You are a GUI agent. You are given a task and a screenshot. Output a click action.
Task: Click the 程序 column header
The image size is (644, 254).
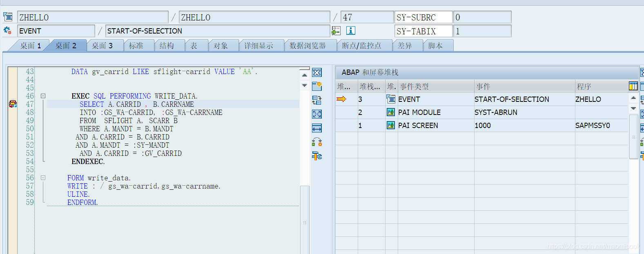click(x=601, y=86)
